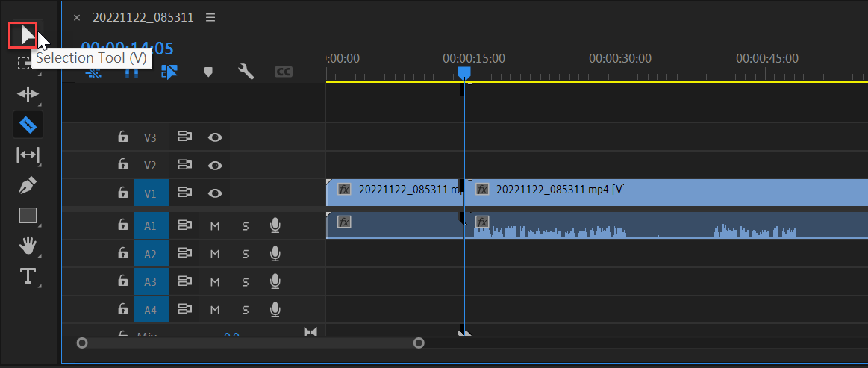Select the first video clip on V1
The image size is (868, 368).
tap(394, 193)
